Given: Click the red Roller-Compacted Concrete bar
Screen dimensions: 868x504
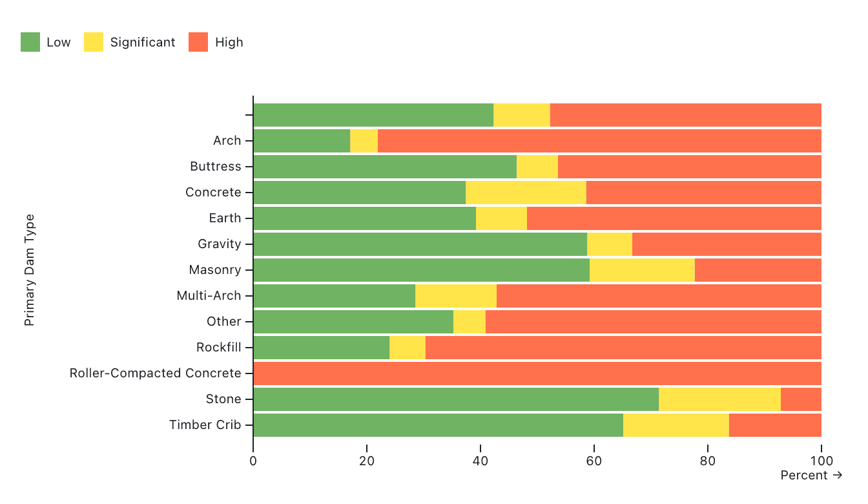Looking at the screenshot, I should 537,373.
